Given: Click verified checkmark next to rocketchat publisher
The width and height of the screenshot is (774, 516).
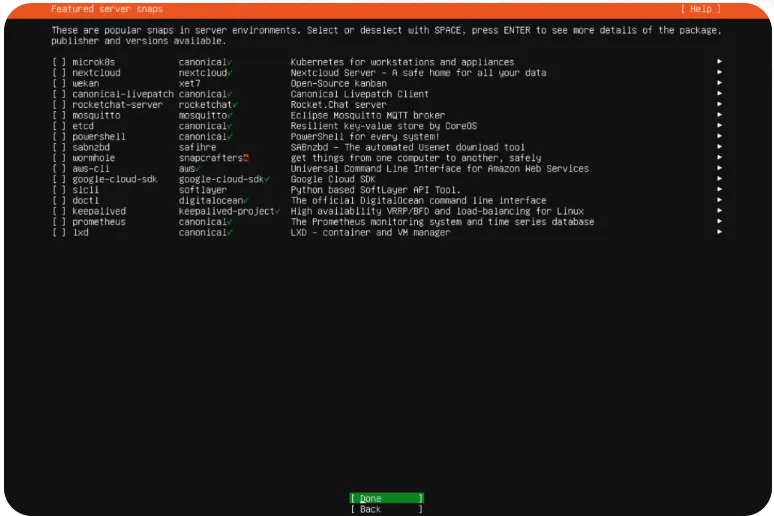Looking at the screenshot, I should 235,105.
